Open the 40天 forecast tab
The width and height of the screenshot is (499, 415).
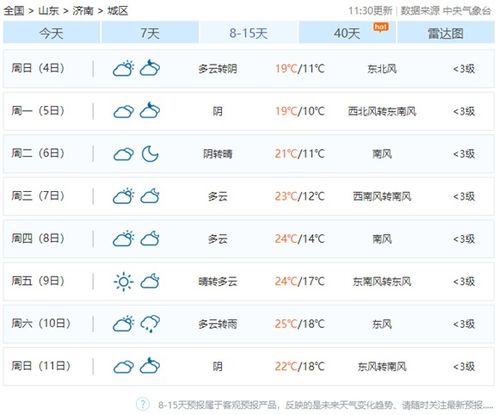347,33
